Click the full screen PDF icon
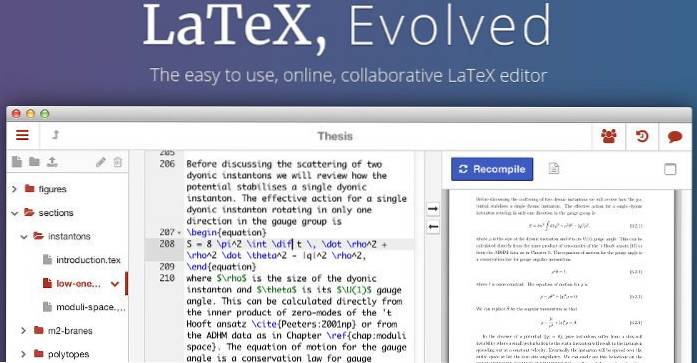Viewport: 697px width, 363px height. [670, 169]
